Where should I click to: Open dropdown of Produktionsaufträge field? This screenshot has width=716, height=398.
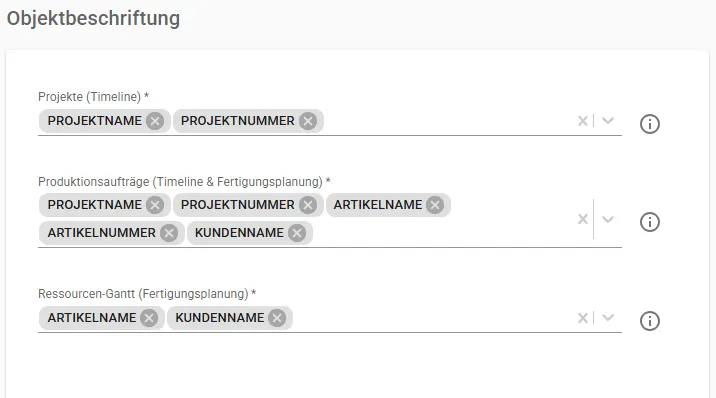(608, 219)
